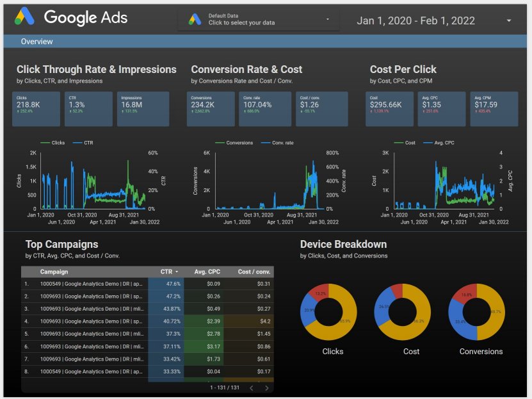The height and width of the screenshot is (399, 532).
Task: Click the sort arrow beside the CTR column header
Action: 177,272
